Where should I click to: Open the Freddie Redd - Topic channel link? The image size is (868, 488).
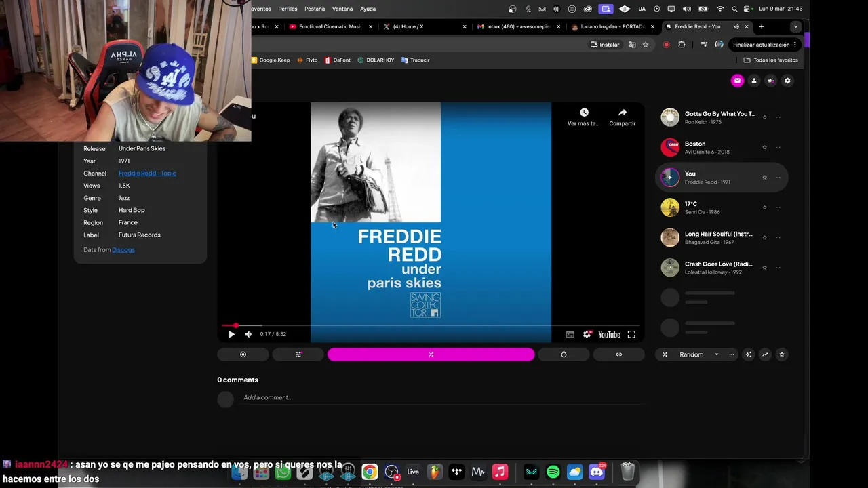[x=147, y=173]
